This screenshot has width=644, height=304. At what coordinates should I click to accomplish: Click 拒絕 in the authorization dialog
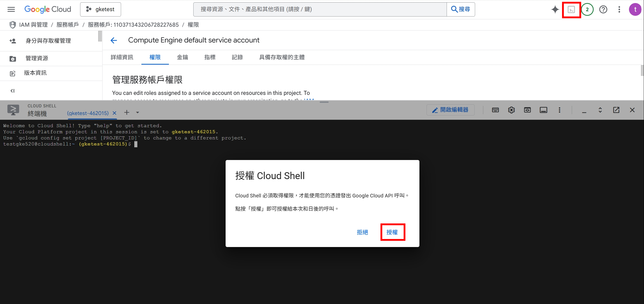[x=362, y=232]
